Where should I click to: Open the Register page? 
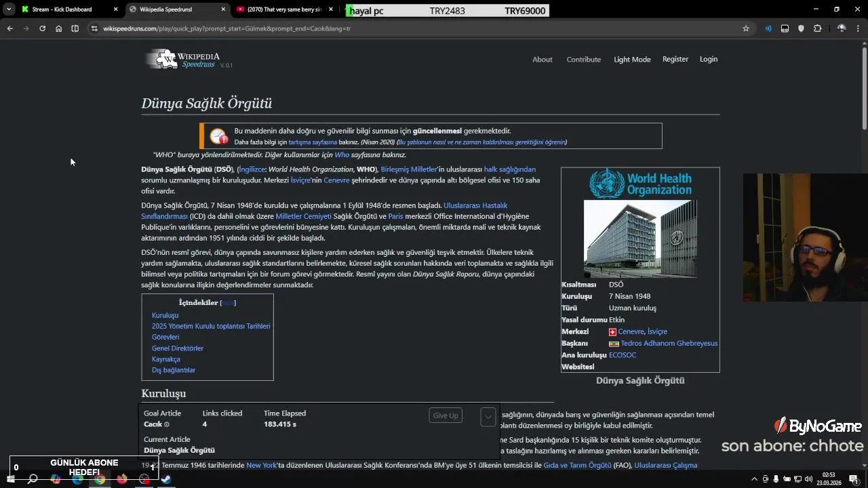(675, 59)
